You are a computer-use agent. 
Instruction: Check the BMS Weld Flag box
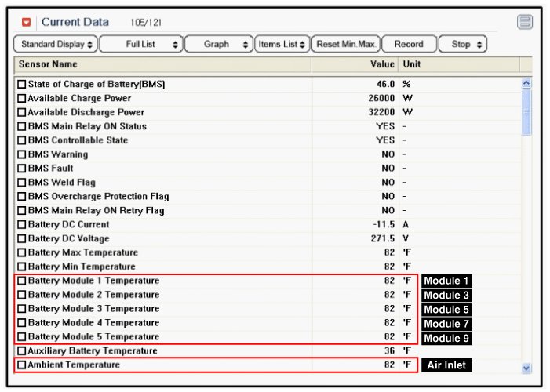[22, 183]
